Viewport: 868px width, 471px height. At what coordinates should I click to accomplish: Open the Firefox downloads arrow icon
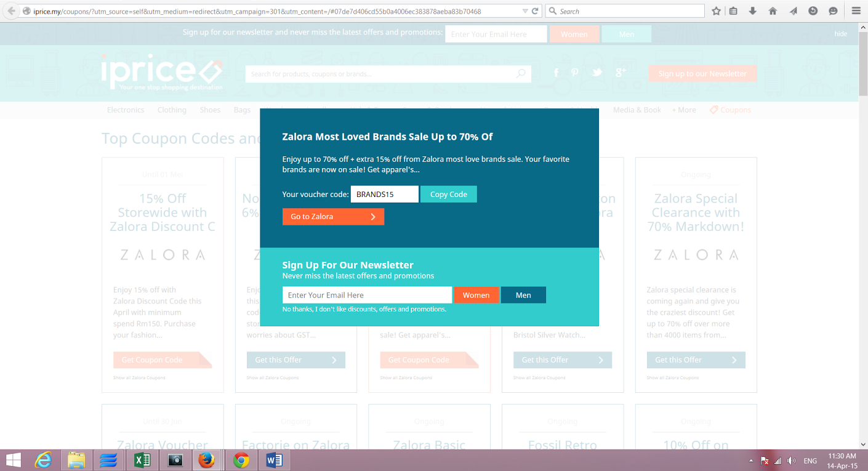click(753, 11)
